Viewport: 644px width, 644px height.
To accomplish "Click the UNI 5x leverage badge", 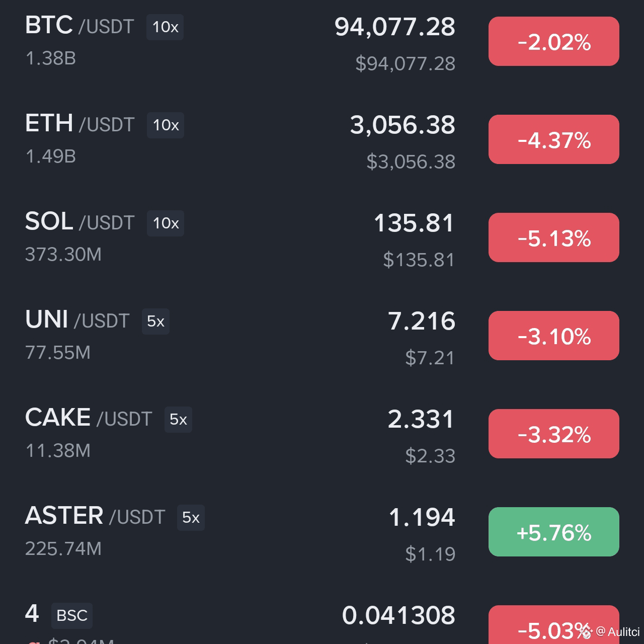I will (x=155, y=321).
